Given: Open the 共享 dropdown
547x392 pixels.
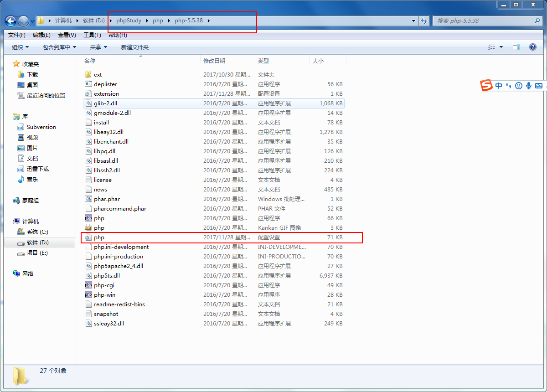Looking at the screenshot, I should pyautogui.click(x=98, y=47).
